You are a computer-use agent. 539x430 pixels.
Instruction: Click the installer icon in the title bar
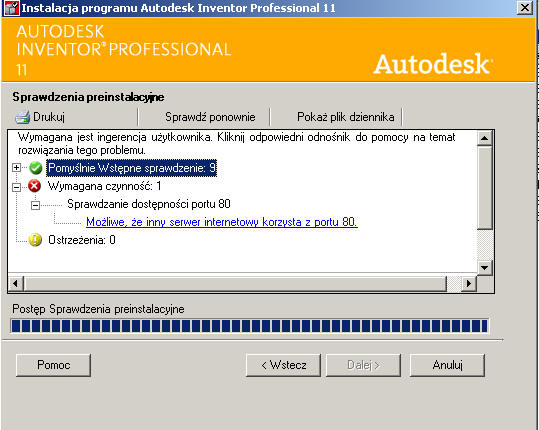[x=12, y=8]
